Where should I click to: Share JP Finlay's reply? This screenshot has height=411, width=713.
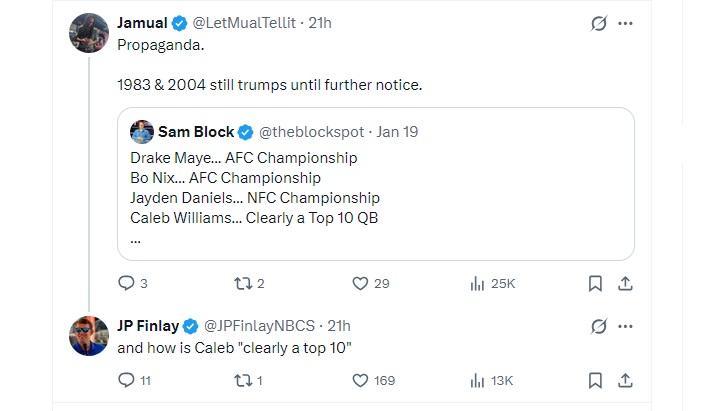(x=626, y=380)
